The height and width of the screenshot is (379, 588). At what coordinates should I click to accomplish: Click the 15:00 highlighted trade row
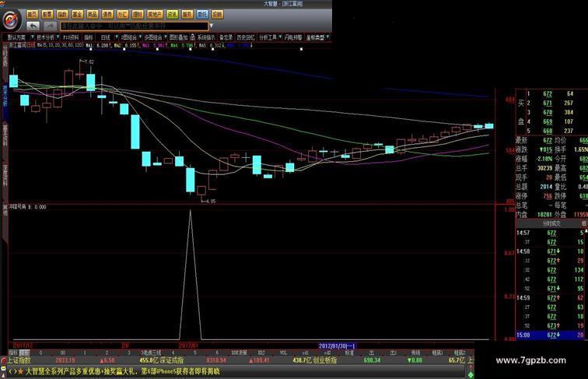pyautogui.click(x=551, y=335)
